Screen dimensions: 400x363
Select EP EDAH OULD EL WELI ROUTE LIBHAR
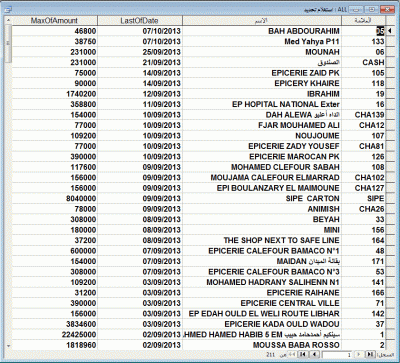262,314
